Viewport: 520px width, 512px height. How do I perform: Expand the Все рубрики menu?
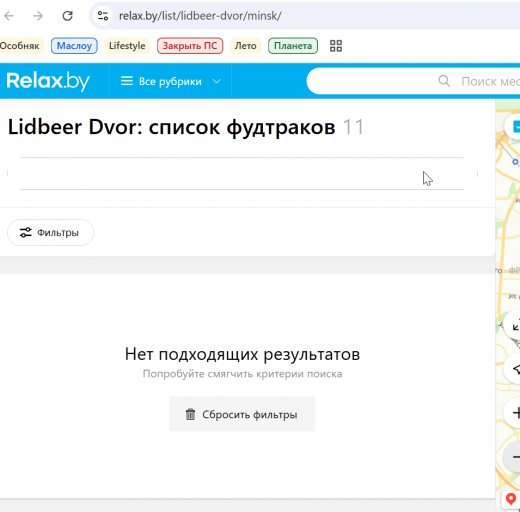coord(170,81)
